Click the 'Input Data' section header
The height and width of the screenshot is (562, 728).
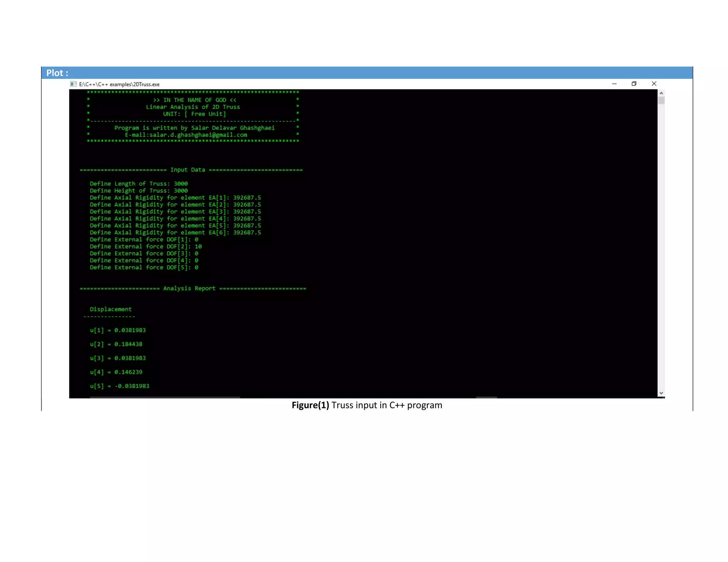188,170
